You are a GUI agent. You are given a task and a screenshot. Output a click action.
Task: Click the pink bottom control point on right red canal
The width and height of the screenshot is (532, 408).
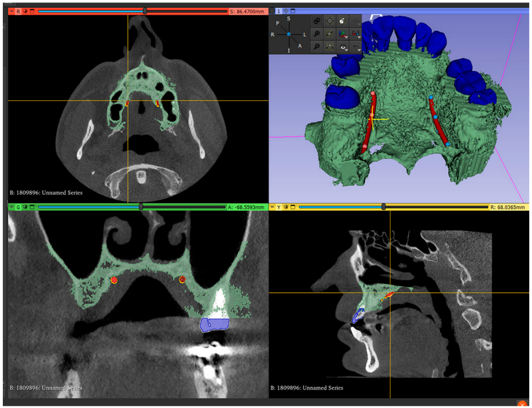365,146
